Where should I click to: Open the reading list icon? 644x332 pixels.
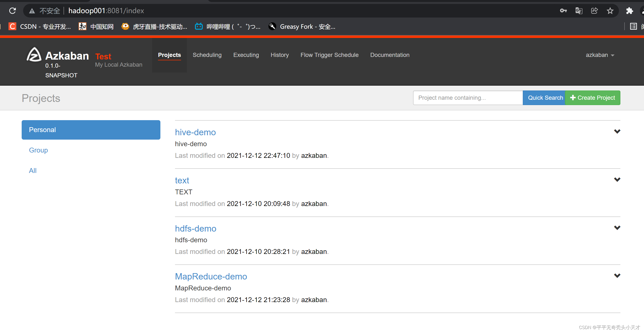(633, 26)
